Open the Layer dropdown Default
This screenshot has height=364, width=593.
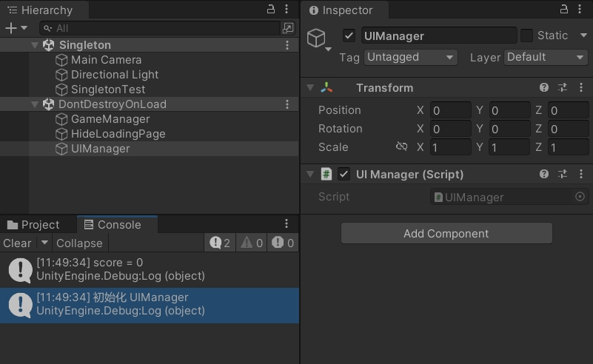546,58
